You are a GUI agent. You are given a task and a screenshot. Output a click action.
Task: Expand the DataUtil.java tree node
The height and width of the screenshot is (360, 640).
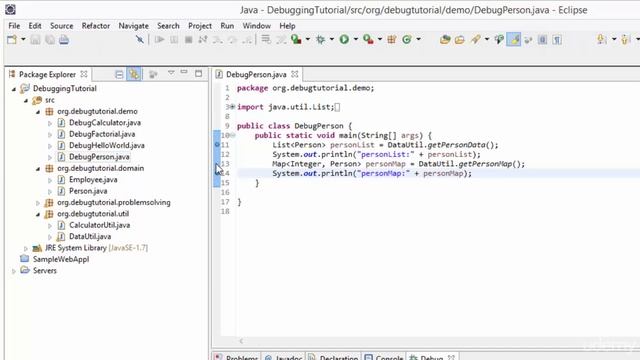click(50, 237)
